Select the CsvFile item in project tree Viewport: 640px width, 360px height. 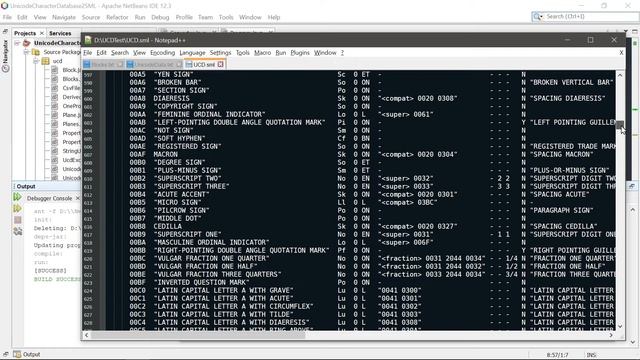pyautogui.click(x=66, y=88)
